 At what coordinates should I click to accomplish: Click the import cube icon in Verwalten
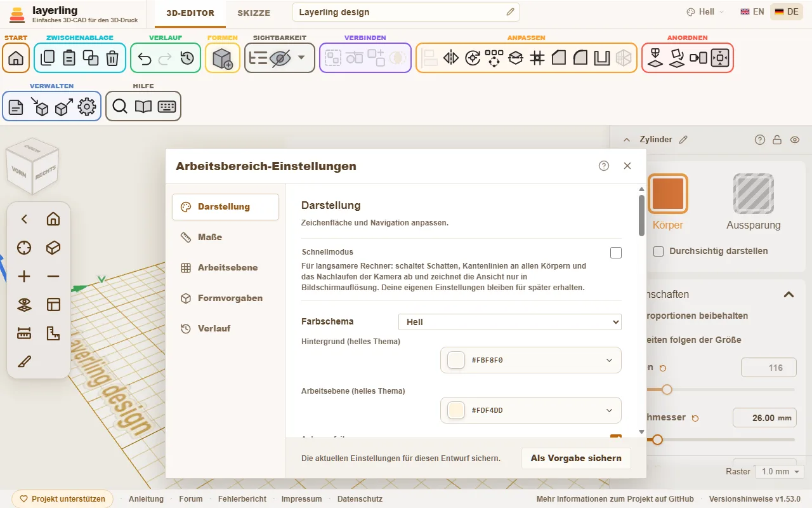pyautogui.click(x=39, y=107)
